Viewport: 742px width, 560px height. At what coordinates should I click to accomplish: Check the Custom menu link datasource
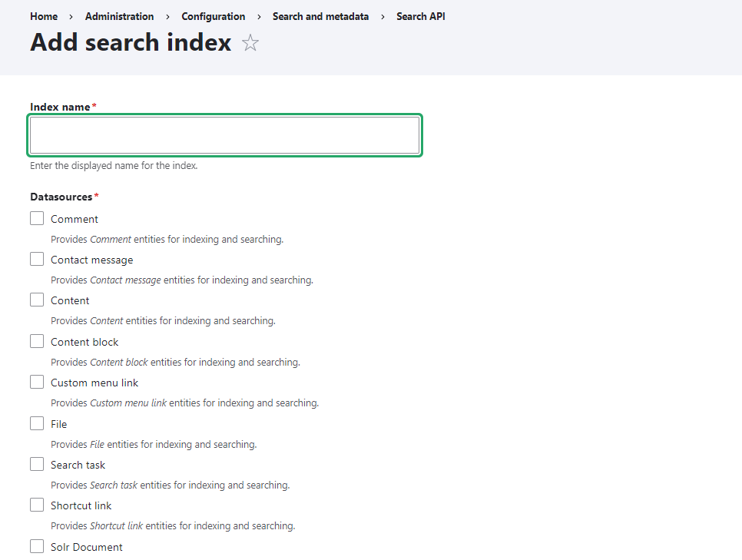[36, 382]
